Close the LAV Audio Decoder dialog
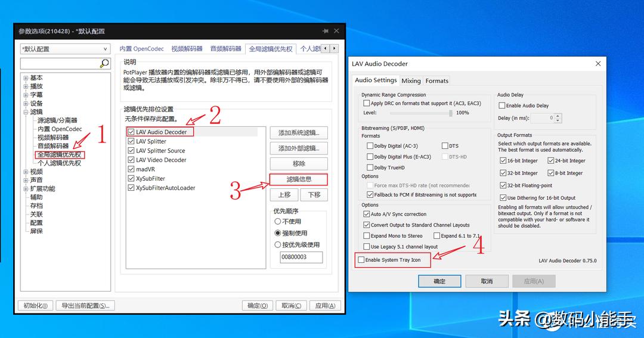Image resolution: width=644 pixels, height=338 pixels. coord(598,64)
